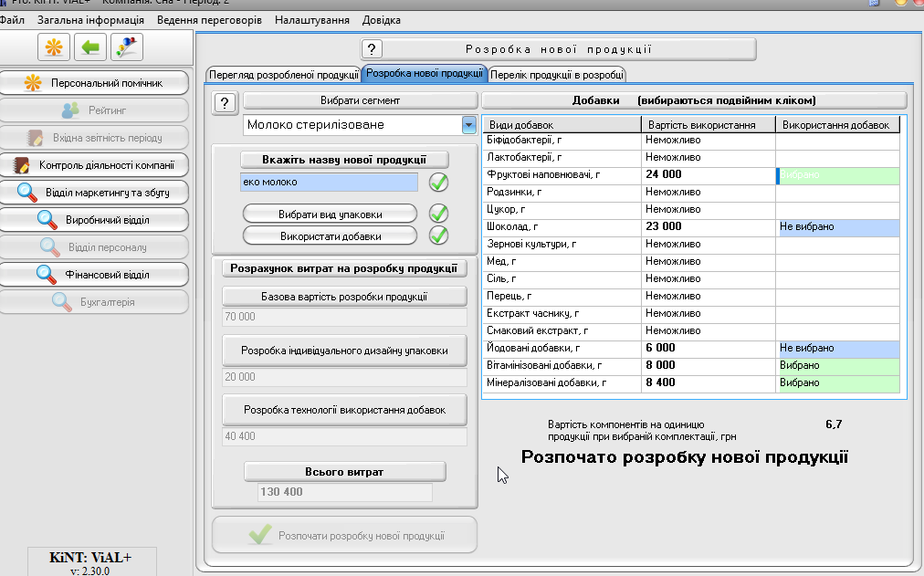Viewport: 924px width, 576px height.
Task: Select Фруктові наповнювачі, г name cell
Action: (562, 175)
